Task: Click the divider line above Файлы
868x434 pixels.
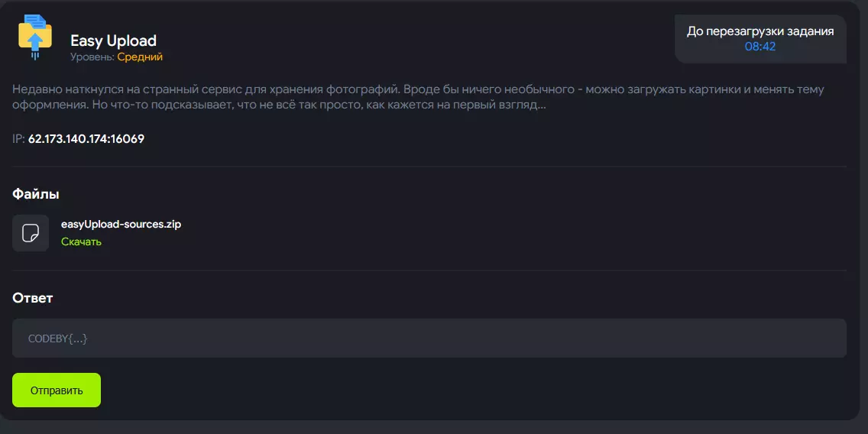Action: 429,166
